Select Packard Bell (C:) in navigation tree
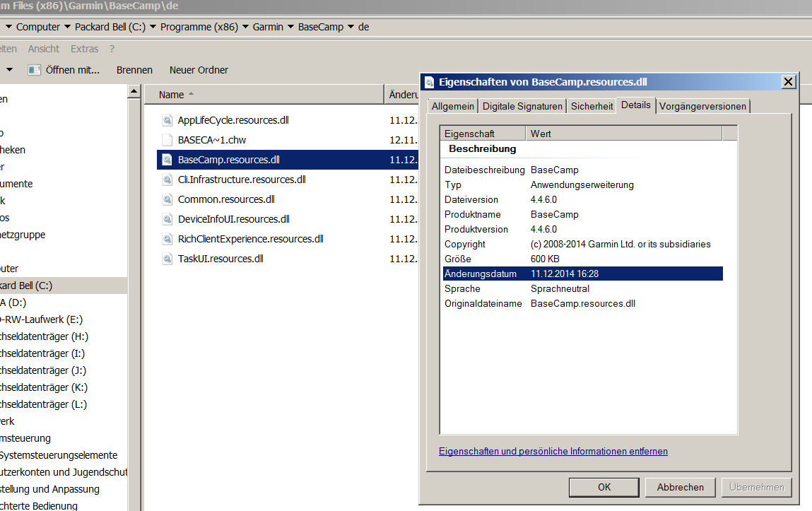Screen dimensions: 812x511 tap(27, 286)
